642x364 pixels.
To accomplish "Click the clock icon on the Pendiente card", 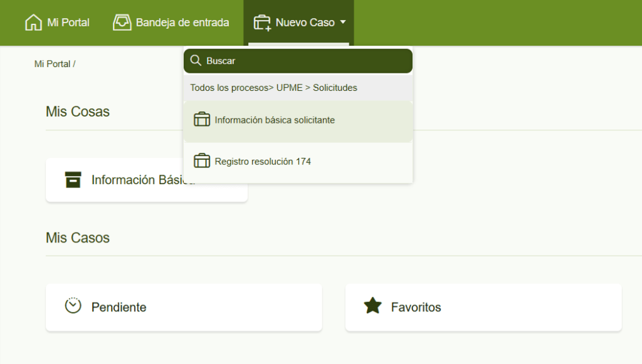I will click(x=73, y=306).
